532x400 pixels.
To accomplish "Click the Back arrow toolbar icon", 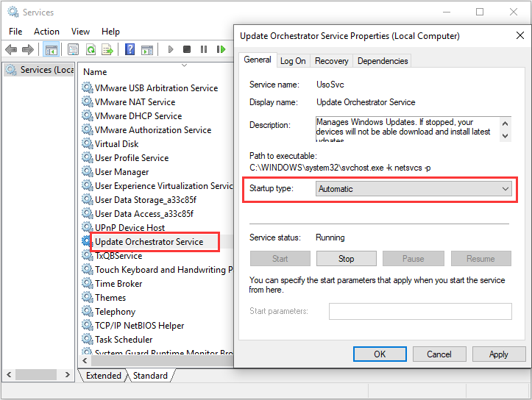I will tap(11, 49).
